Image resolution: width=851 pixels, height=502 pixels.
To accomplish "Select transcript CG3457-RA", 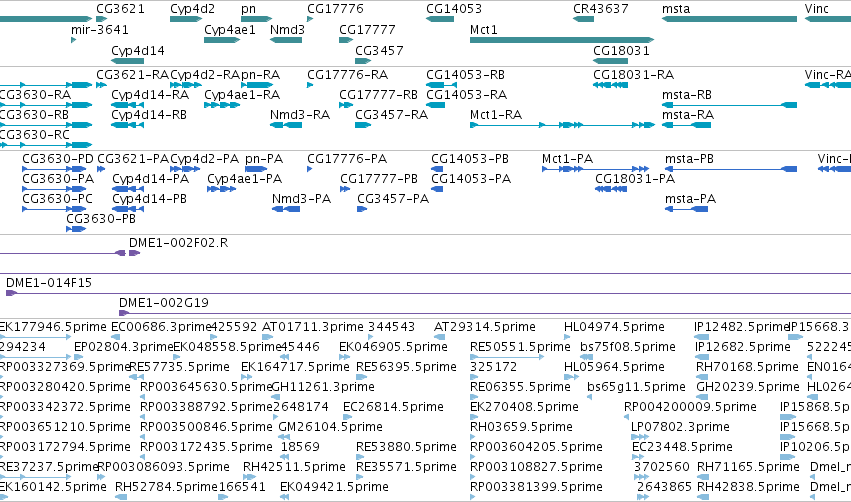I will coord(391,115).
